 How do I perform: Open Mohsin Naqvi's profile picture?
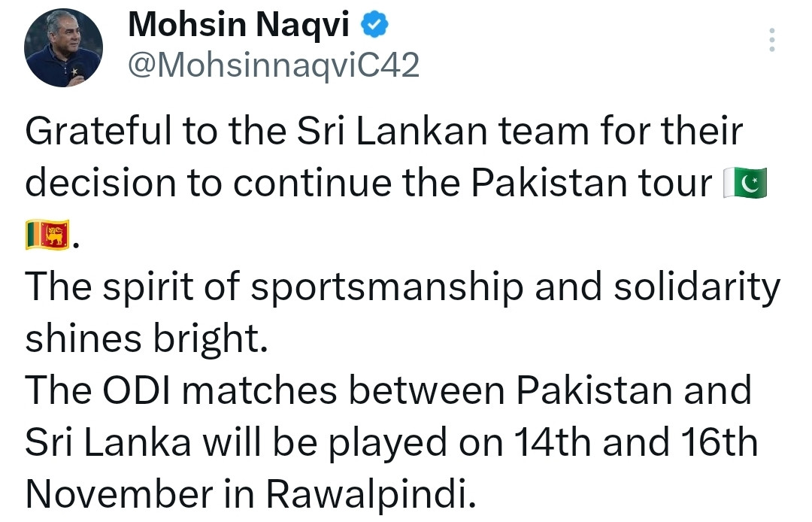point(63,49)
